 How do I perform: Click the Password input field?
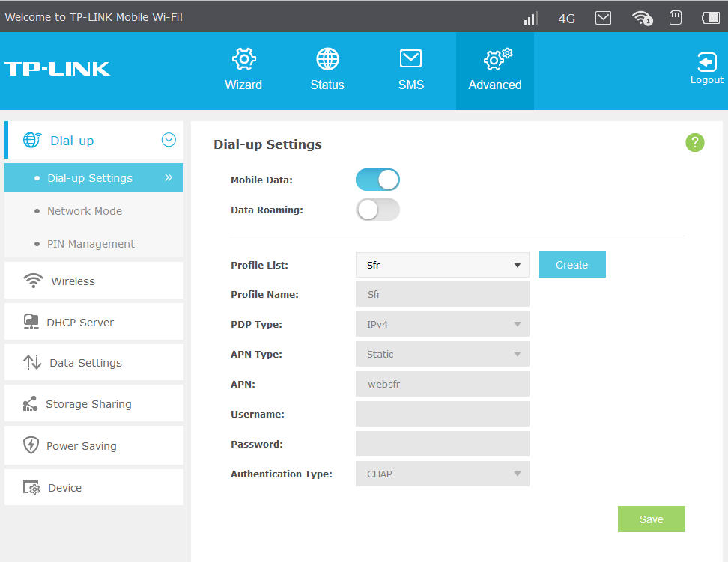(x=442, y=444)
